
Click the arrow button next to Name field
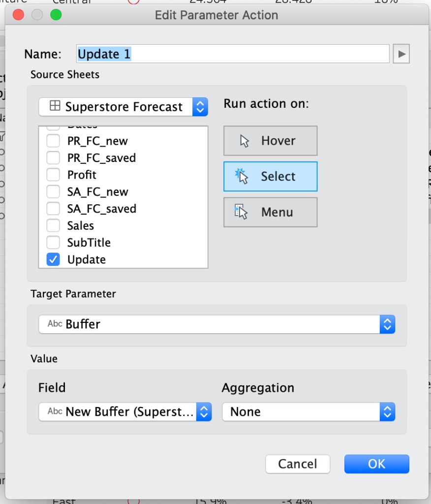pos(401,54)
